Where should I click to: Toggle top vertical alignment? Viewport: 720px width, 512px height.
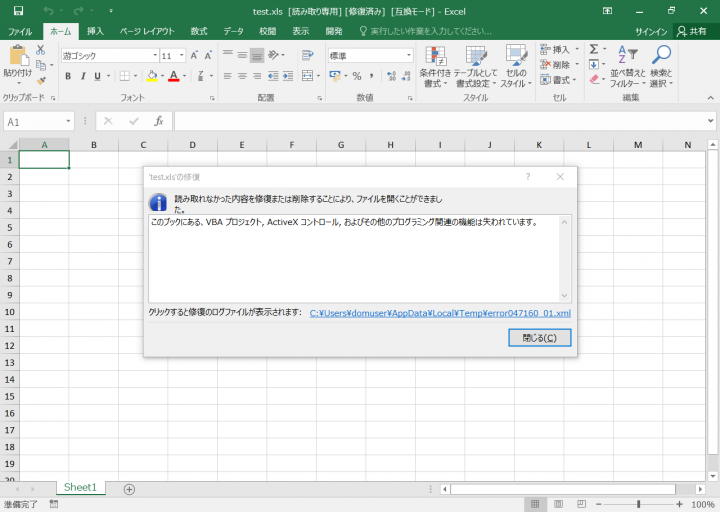(x=228, y=55)
